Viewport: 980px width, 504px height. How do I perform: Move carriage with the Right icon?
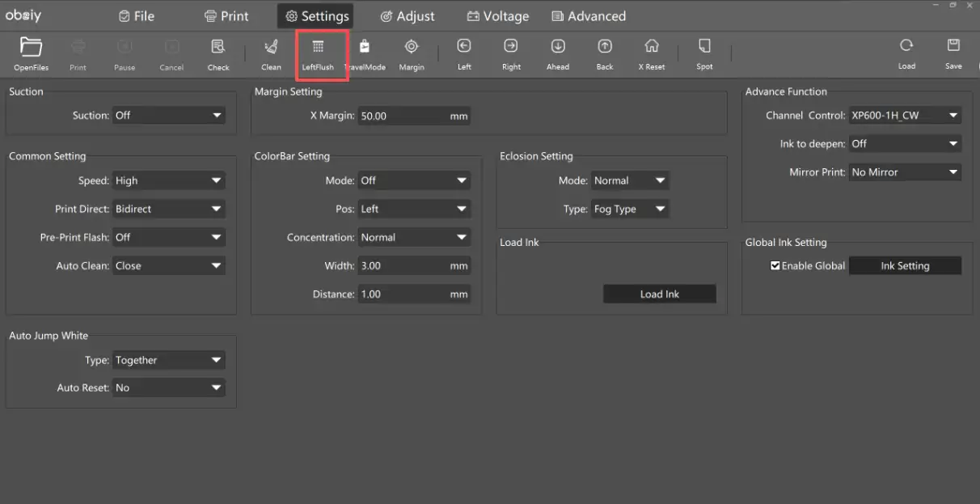(x=511, y=46)
